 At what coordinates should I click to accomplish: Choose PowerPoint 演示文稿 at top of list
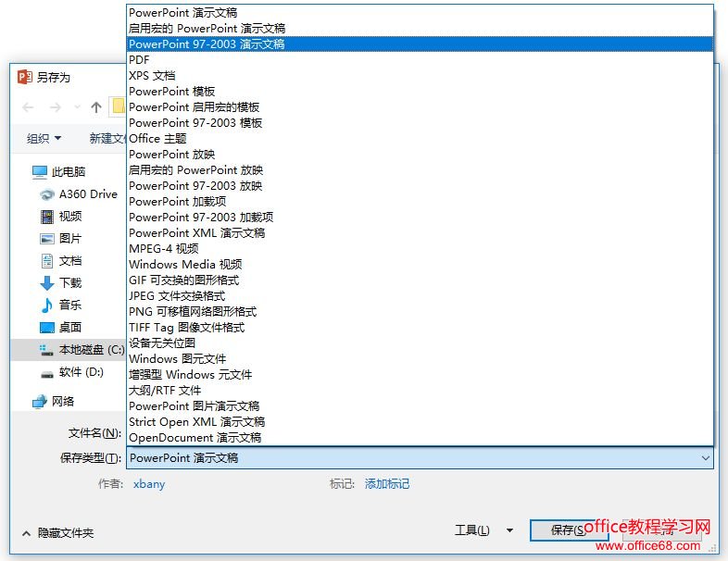(x=420, y=13)
